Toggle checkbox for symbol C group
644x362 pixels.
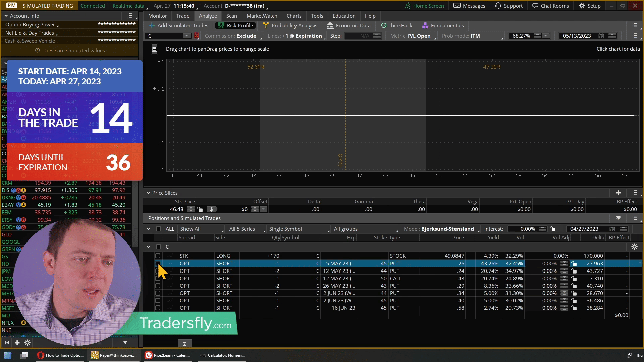click(158, 247)
